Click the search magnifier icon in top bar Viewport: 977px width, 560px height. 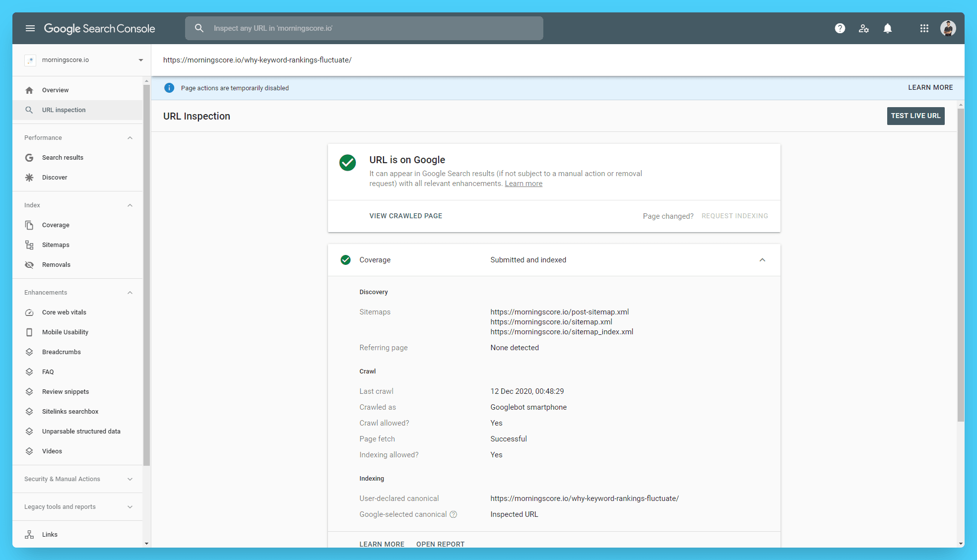[x=199, y=28]
